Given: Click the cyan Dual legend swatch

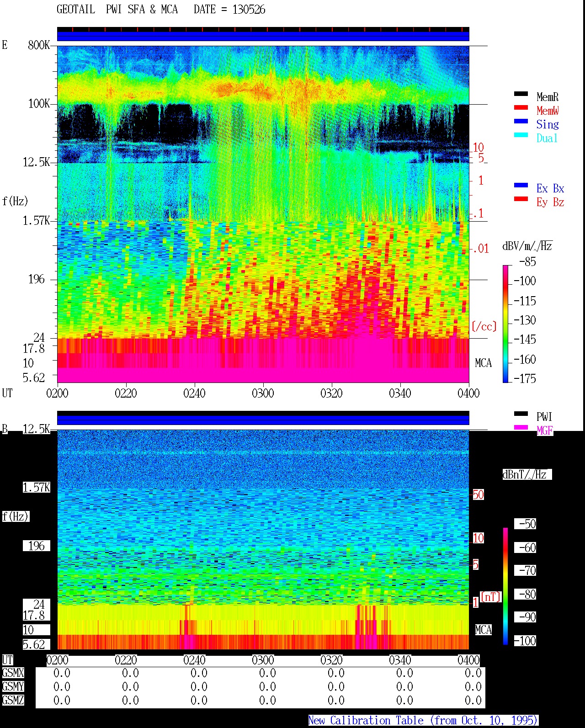Looking at the screenshot, I should pyautogui.click(x=521, y=135).
